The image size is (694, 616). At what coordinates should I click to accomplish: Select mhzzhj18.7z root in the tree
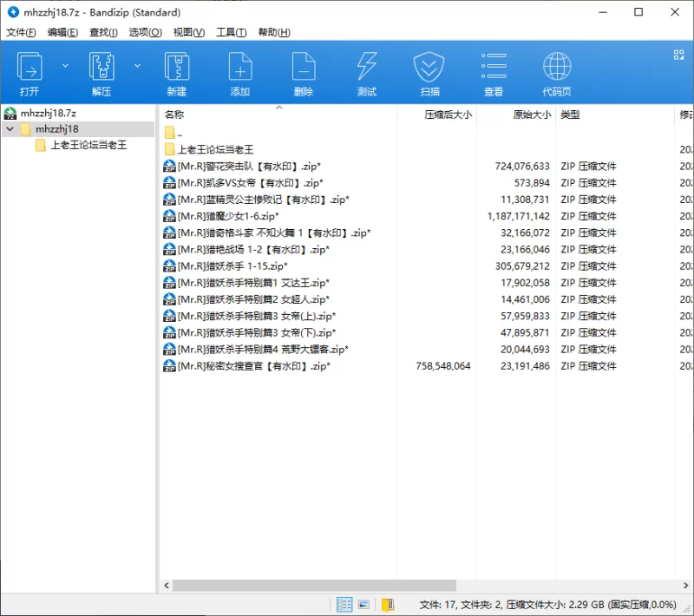[48, 114]
